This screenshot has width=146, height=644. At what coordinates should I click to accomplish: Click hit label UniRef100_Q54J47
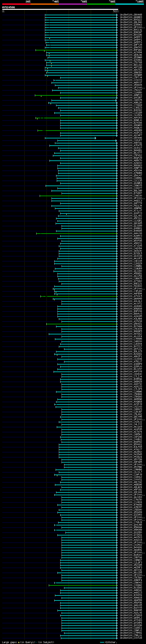131,175
